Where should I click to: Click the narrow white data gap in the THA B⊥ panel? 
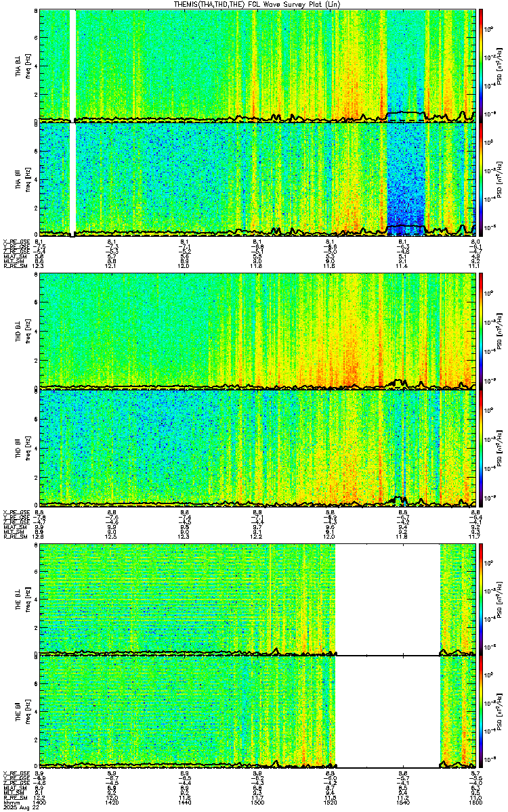(73, 65)
